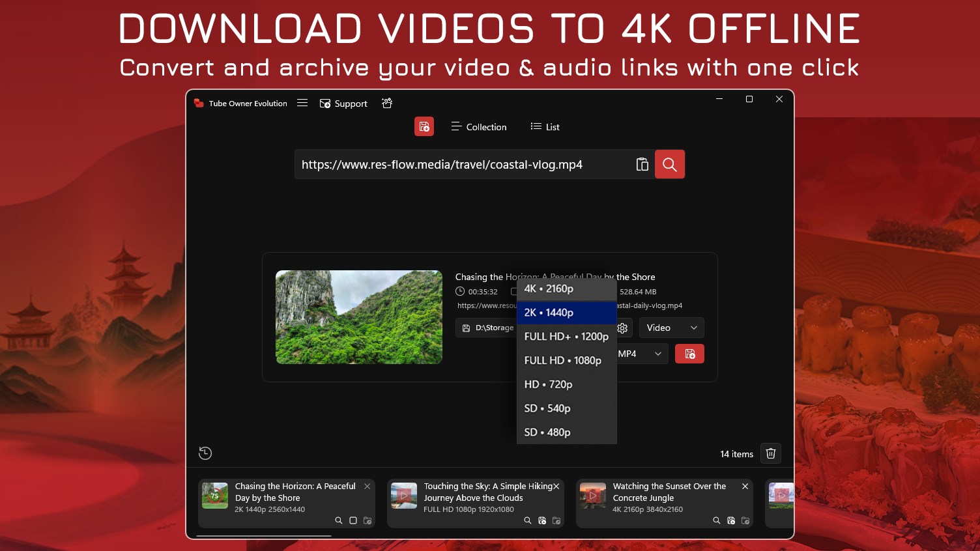Expand the Video type dropdown

(672, 328)
